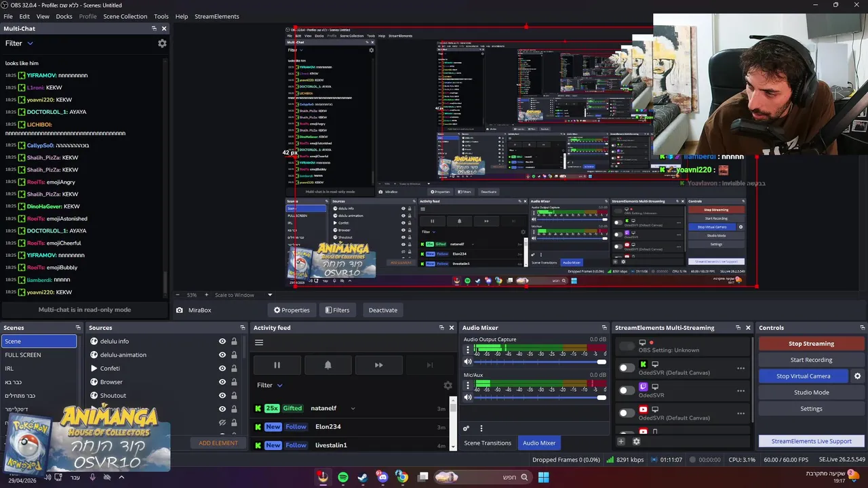This screenshot has height=488, width=868.
Task: Enable the Kick OdedSVR stream toggle
Action: [x=627, y=368]
